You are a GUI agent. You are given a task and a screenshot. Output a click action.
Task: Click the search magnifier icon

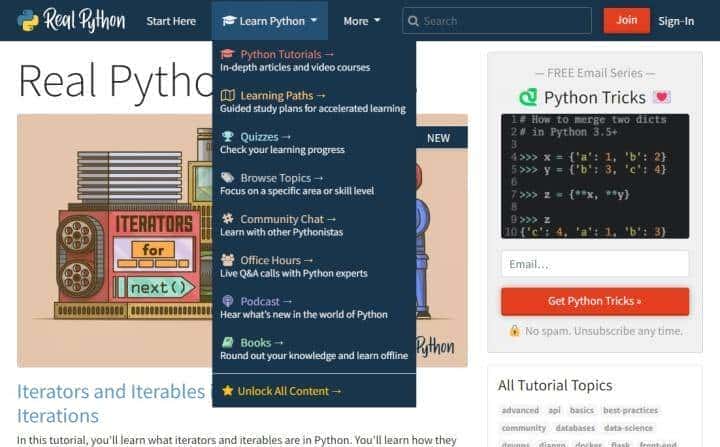pos(413,21)
